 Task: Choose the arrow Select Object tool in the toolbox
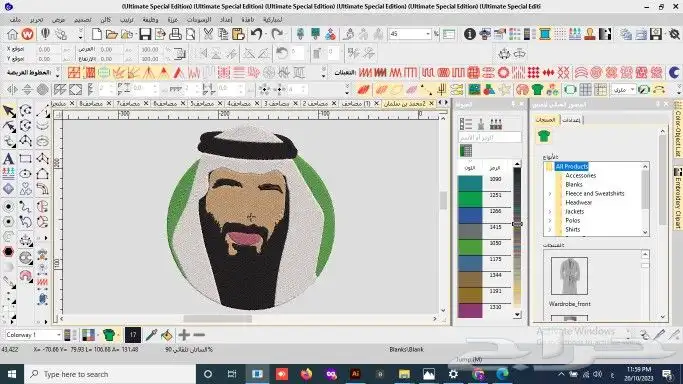click(9, 111)
